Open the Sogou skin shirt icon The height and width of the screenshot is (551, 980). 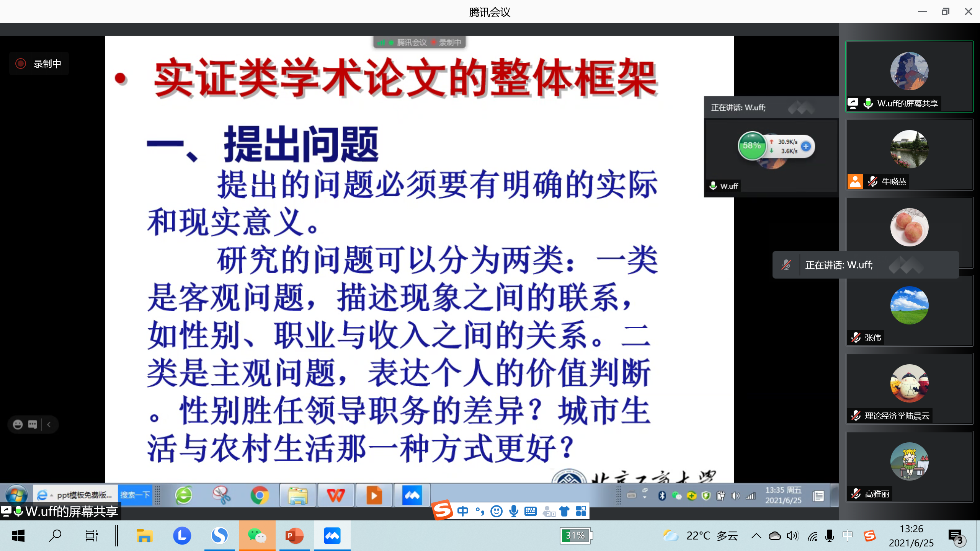click(x=564, y=511)
